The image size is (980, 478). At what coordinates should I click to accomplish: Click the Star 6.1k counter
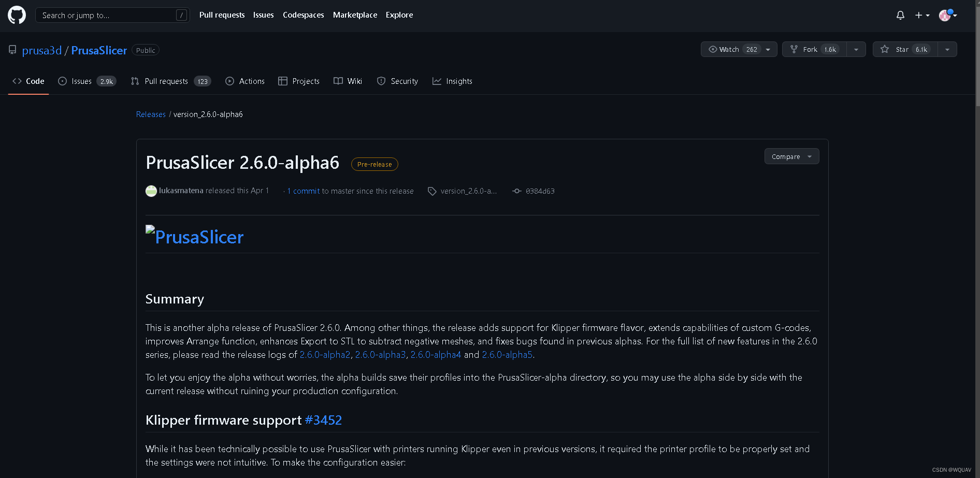(921, 50)
